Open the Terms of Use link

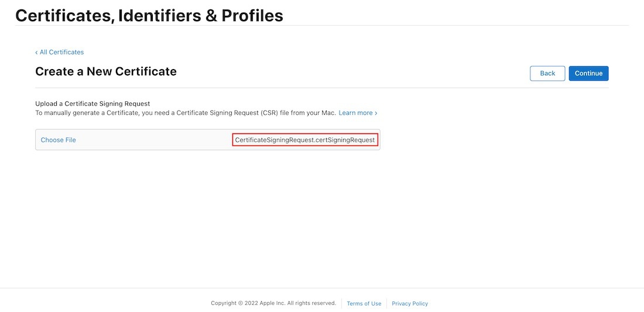click(x=364, y=304)
